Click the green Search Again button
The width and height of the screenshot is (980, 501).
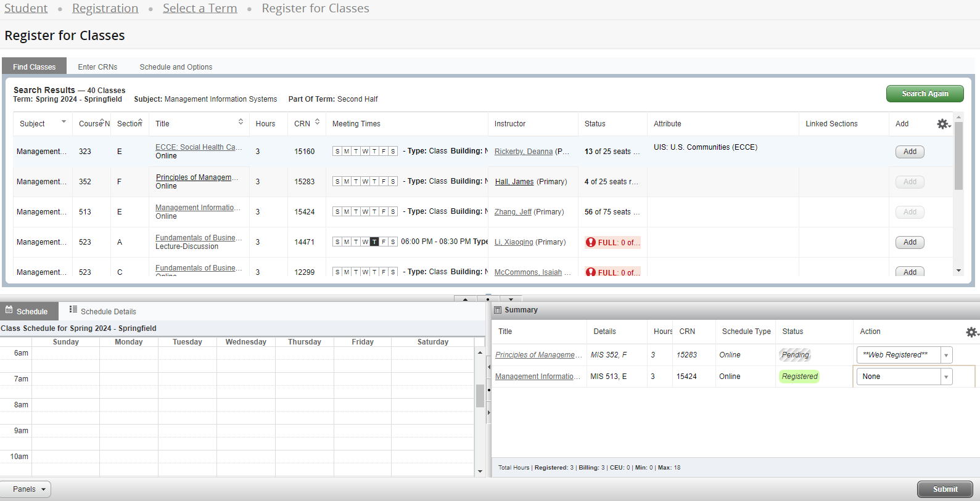pos(924,94)
